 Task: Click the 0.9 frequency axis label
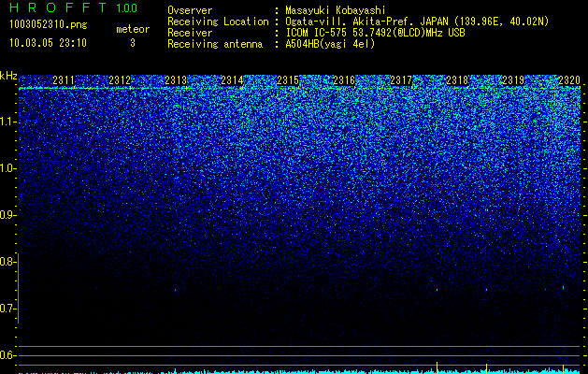coord(7,215)
